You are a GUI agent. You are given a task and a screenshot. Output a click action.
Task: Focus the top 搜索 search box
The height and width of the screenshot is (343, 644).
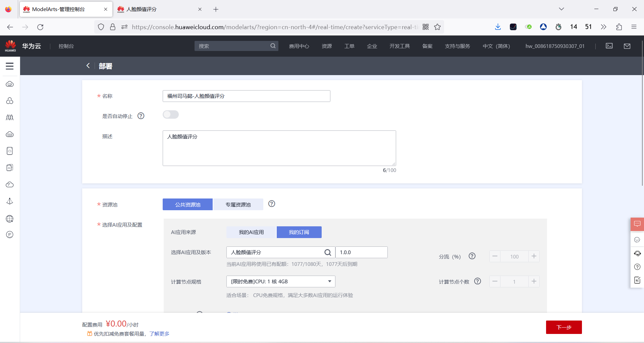[236, 46]
